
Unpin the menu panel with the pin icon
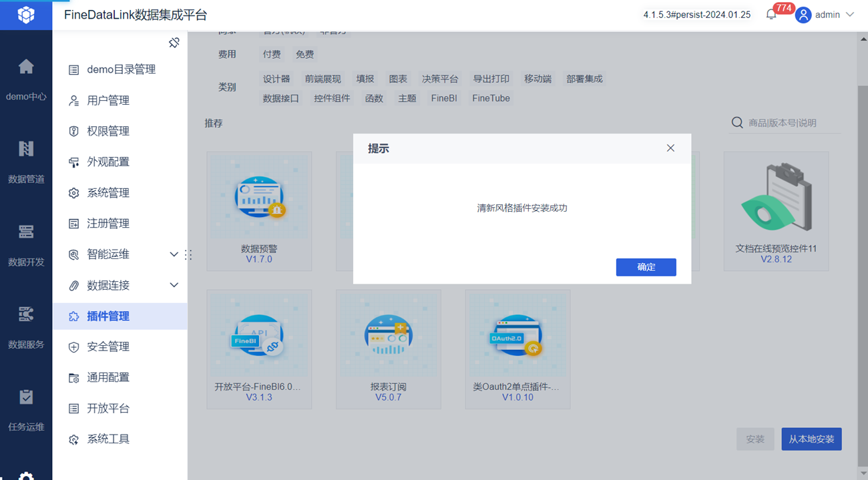point(174,43)
